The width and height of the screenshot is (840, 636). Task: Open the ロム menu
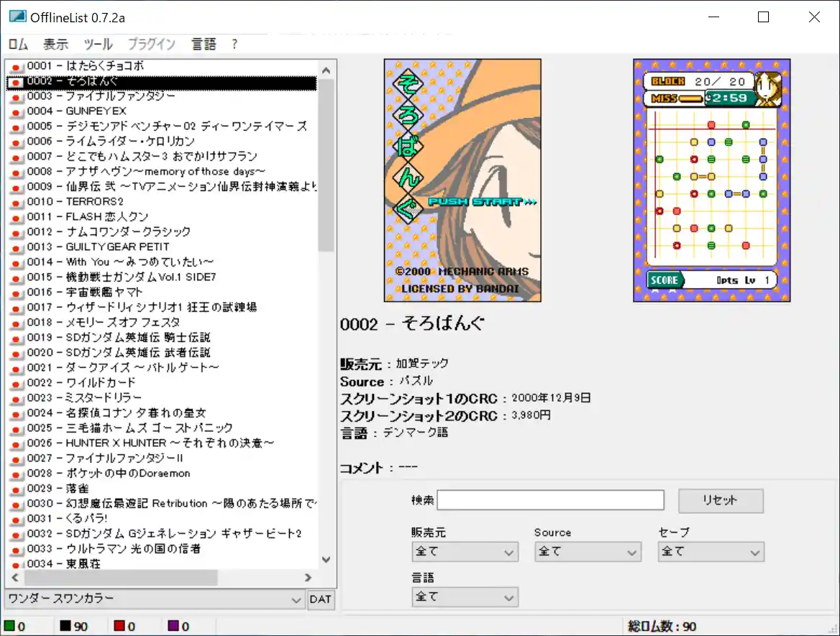pos(18,45)
